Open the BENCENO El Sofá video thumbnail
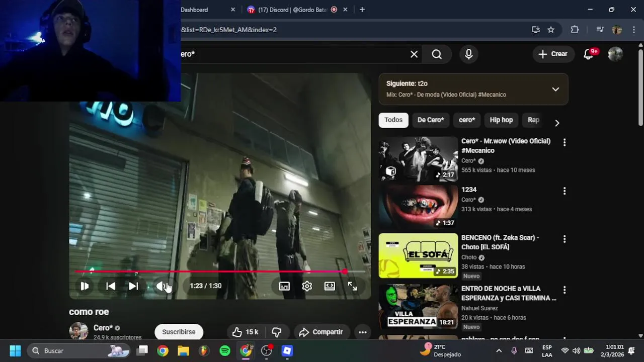Viewport: 644px width, 362px height. (418, 255)
